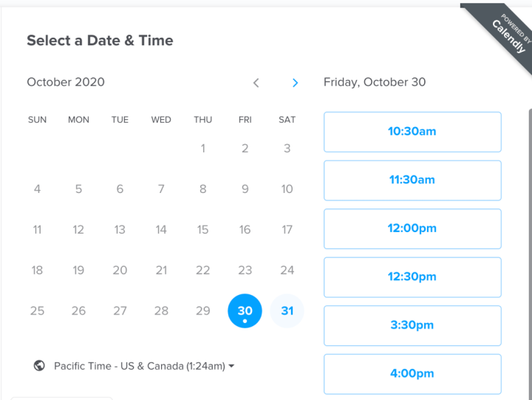Screen dimensions: 532x400
Task: Book the 3:30pm time slot
Action: point(412,325)
